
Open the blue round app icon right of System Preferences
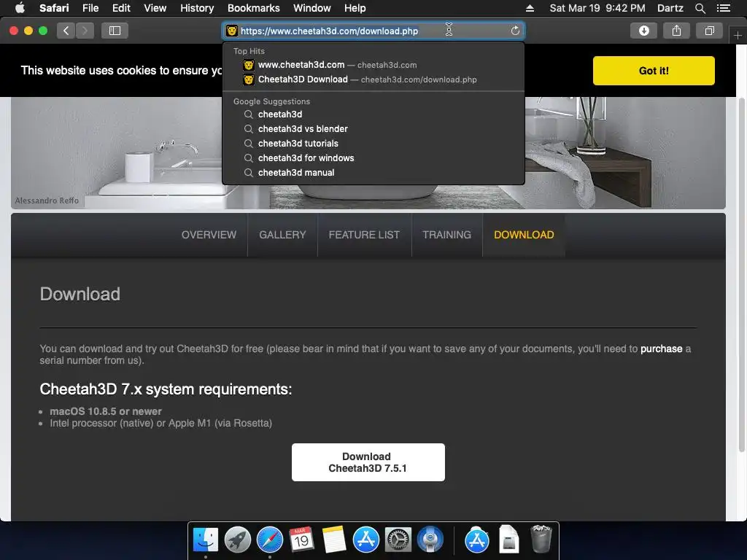[x=430, y=540]
